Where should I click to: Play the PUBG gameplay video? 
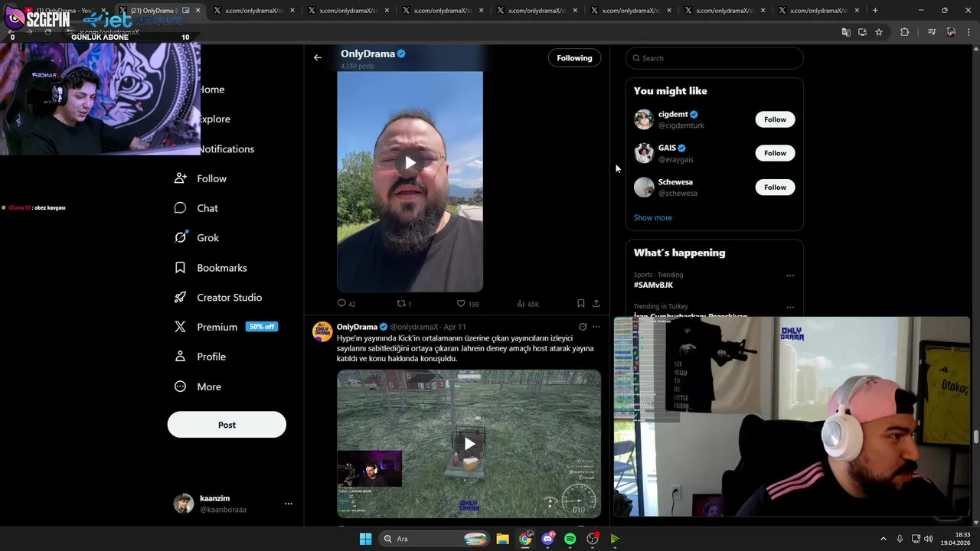[469, 444]
